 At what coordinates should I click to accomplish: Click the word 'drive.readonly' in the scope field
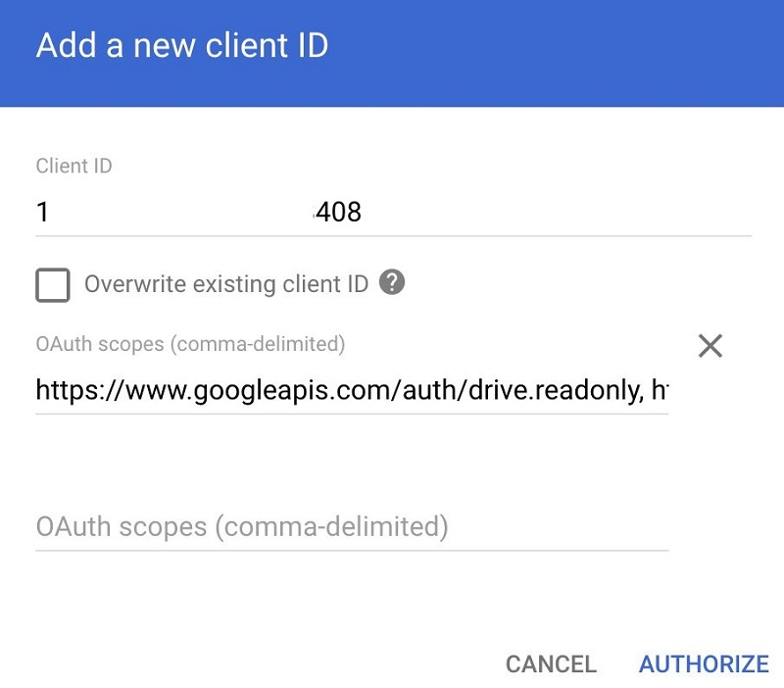click(556, 389)
